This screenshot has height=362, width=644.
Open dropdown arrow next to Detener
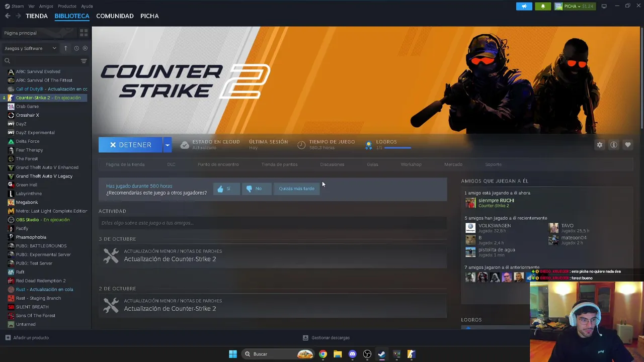point(167,145)
